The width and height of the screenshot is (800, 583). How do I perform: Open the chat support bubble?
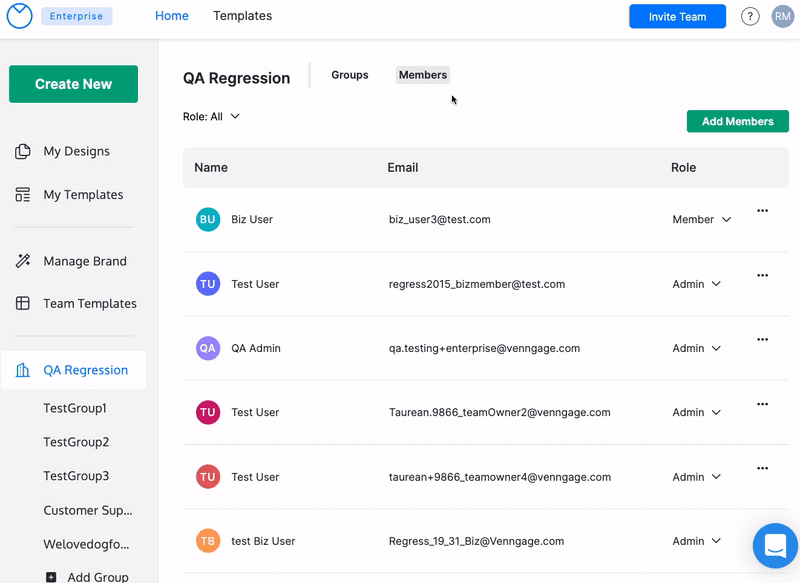[x=775, y=546]
